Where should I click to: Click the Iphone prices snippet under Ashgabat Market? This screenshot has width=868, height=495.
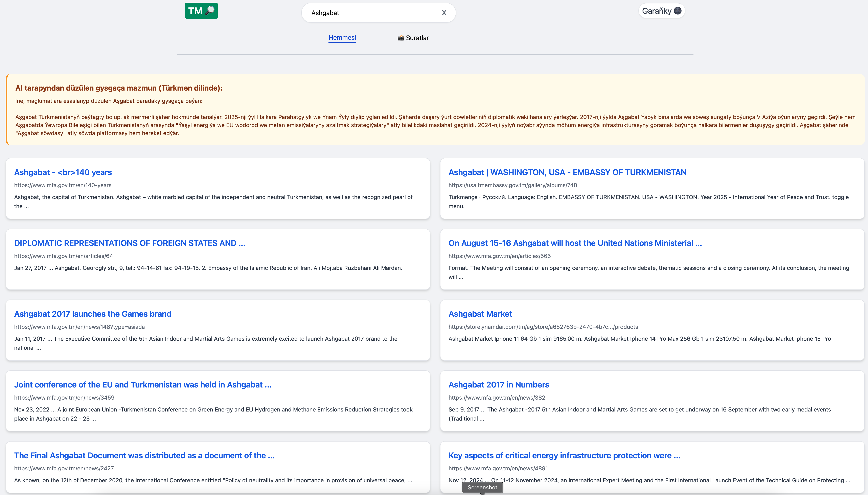[x=640, y=339]
